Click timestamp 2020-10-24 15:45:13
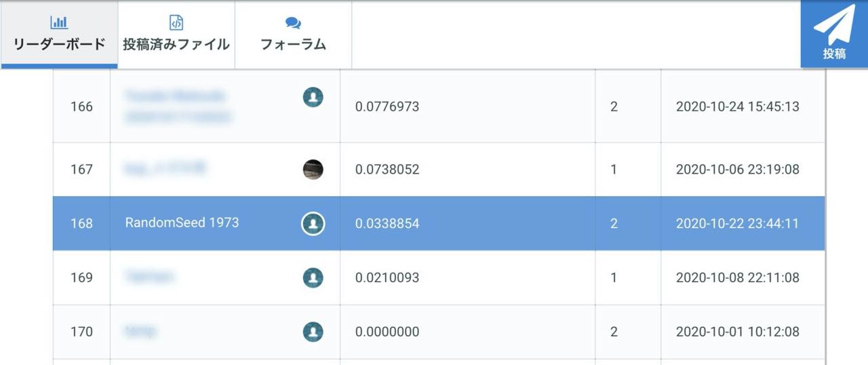Screen dimensions: 868x365 737,107
